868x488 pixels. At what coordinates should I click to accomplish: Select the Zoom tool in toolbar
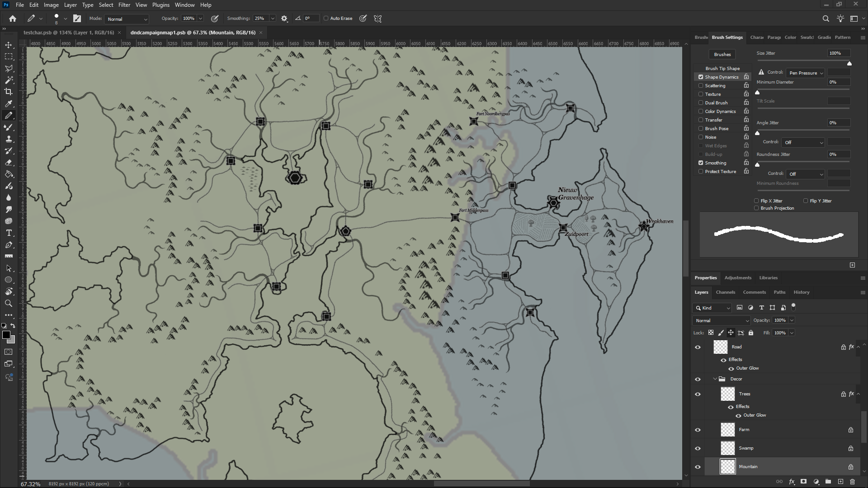(9, 304)
